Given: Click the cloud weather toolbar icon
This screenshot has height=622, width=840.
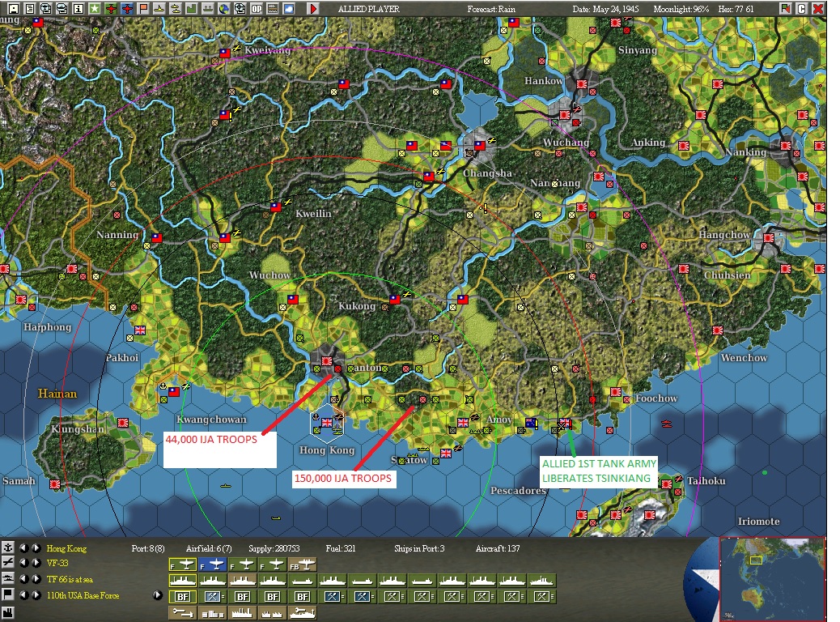Looking at the screenshot, I should [x=289, y=9].
